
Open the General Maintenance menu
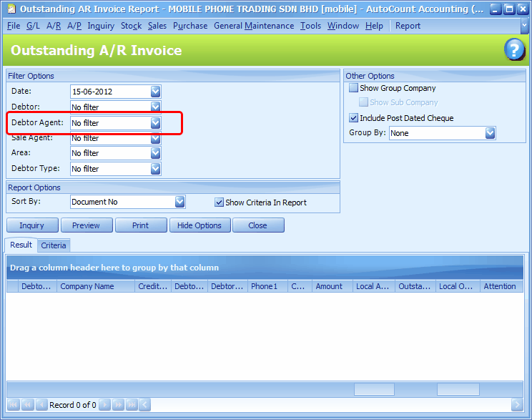(254, 26)
